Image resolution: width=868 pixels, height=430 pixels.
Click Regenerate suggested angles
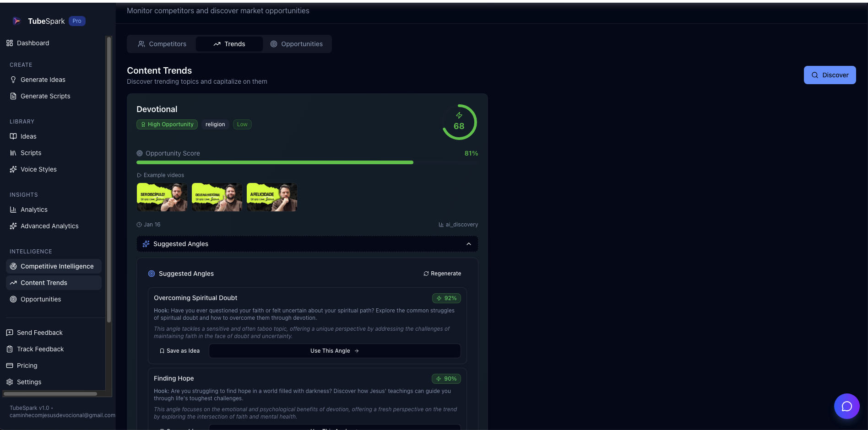pyautogui.click(x=442, y=274)
